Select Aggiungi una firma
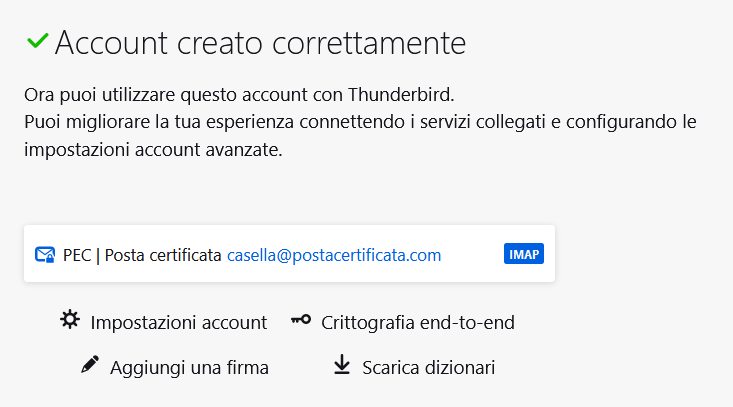 point(189,368)
